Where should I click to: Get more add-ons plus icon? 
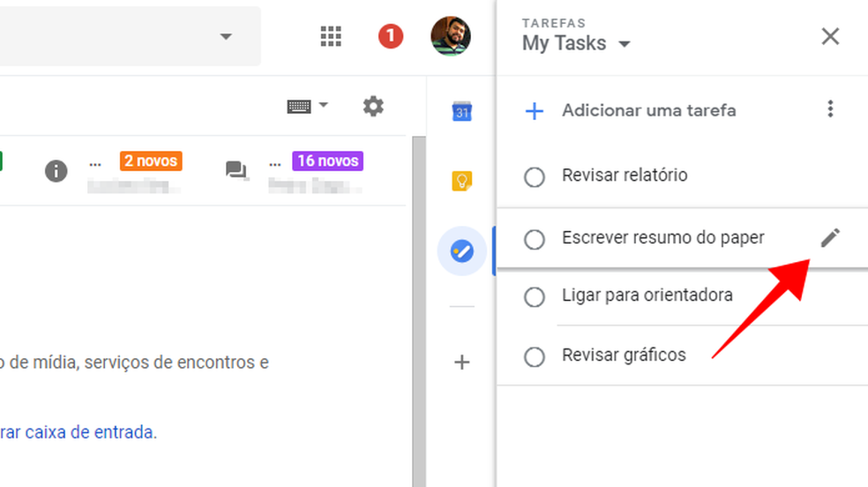(x=462, y=362)
